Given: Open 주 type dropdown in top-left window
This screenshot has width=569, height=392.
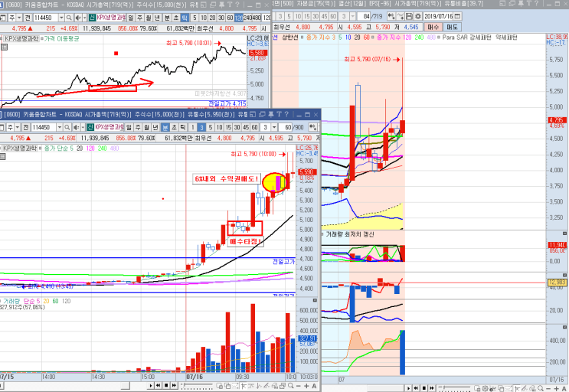Looking at the screenshot, I should point(19,18).
